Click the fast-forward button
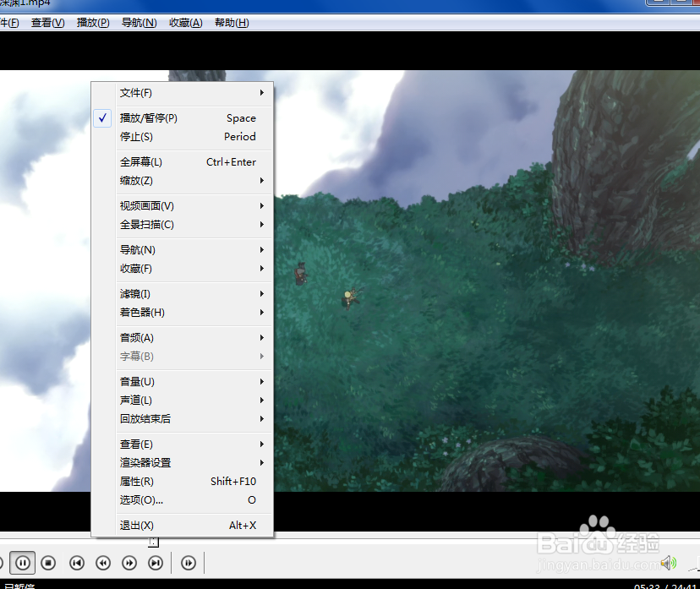Viewport: 700px width, 589px height. point(129,563)
